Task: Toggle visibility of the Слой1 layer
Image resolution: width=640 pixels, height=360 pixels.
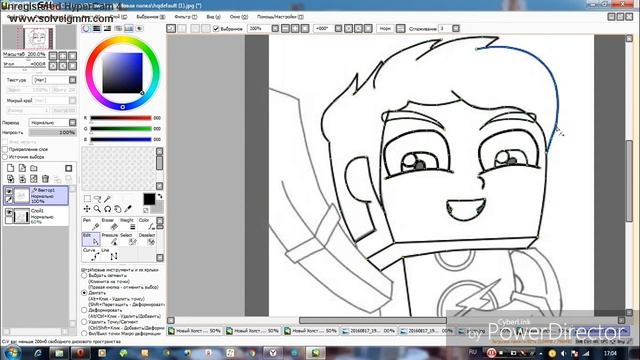Action: 9,212
